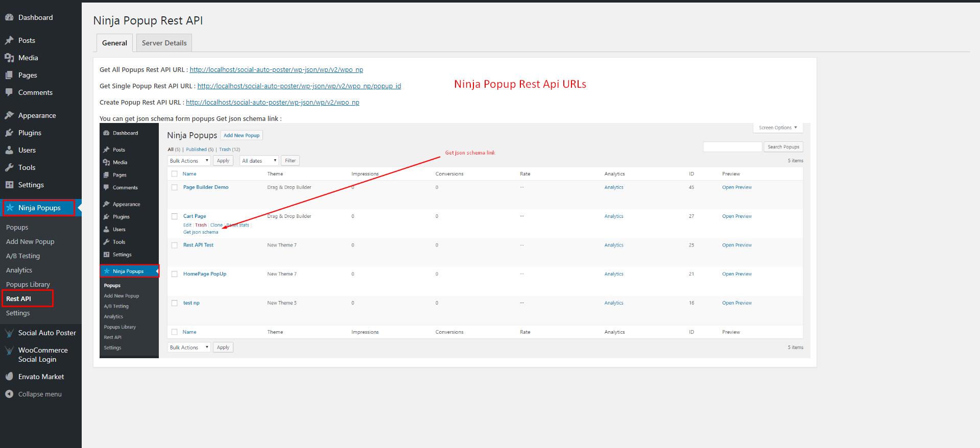Open Comments via its bubble icon in the main sidebar
Viewport: 980px width, 448px height.
tap(9, 92)
